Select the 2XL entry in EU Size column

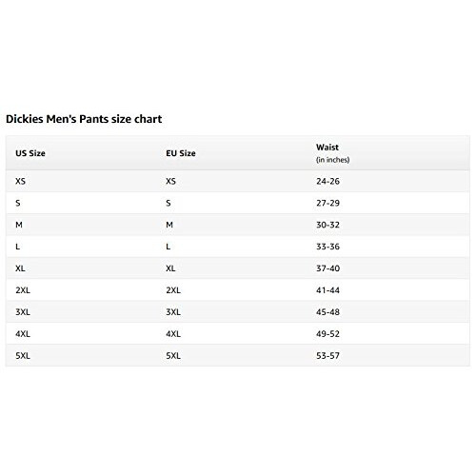coord(173,290)
